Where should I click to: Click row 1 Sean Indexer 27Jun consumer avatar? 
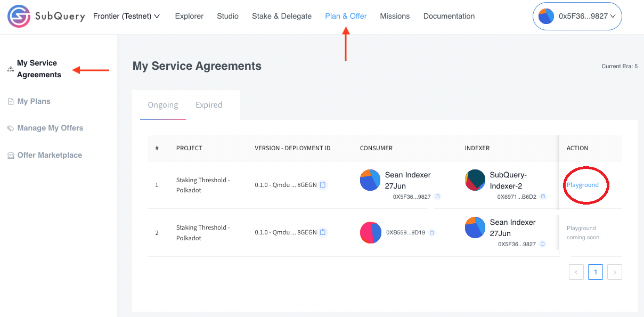(x=371, y=180)
